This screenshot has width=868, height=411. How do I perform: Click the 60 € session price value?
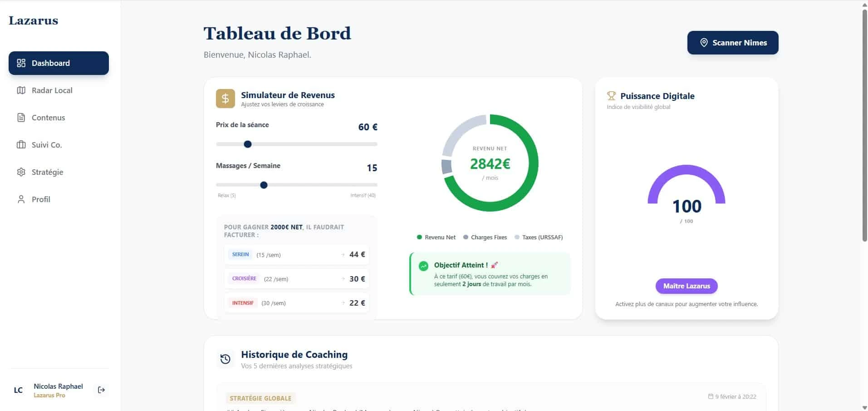click(x=368, y=127)
